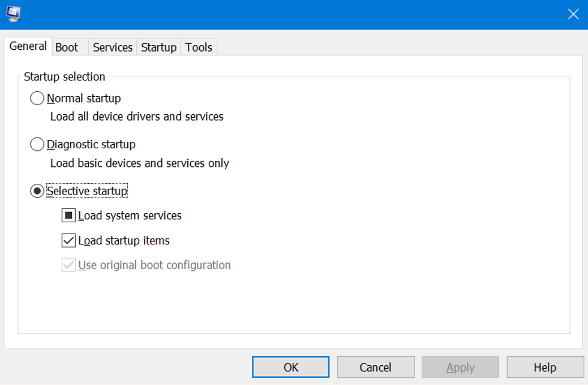Uncheck the Load startup items checkbox

[x=68, y=241]
